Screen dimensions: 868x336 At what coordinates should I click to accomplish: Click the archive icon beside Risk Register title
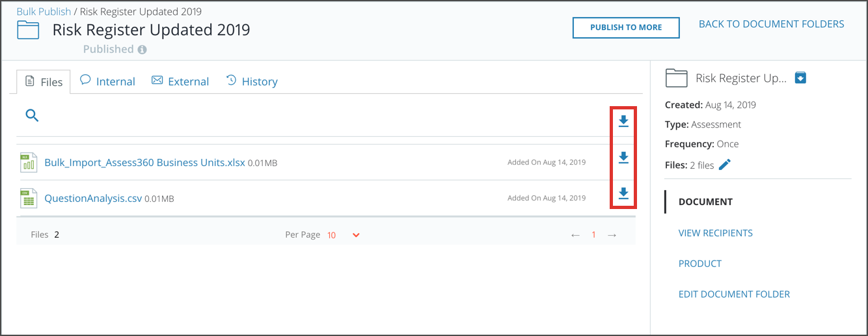coord(801,78)
